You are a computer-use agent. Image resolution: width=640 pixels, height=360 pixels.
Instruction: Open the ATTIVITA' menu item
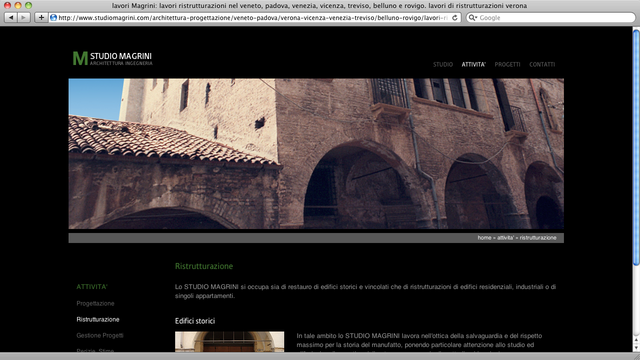coord(473,64)
